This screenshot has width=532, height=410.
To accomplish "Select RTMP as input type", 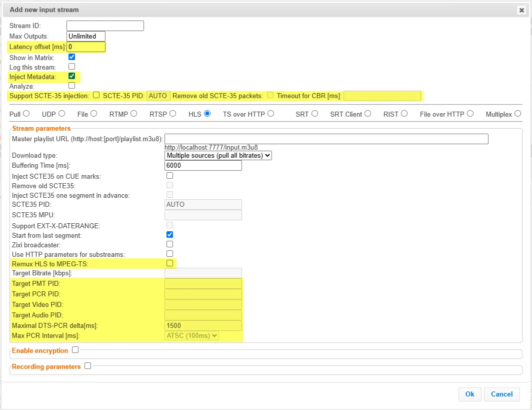I will tap(133, 114).
